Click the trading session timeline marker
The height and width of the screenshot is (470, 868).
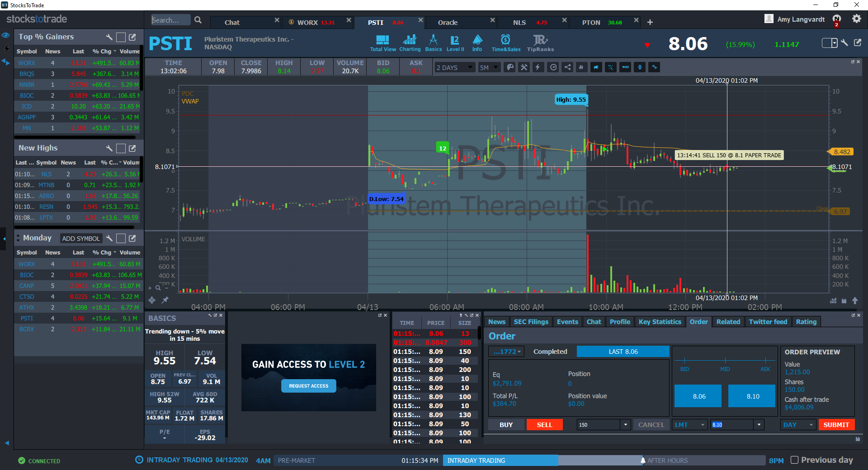[643, 460]
